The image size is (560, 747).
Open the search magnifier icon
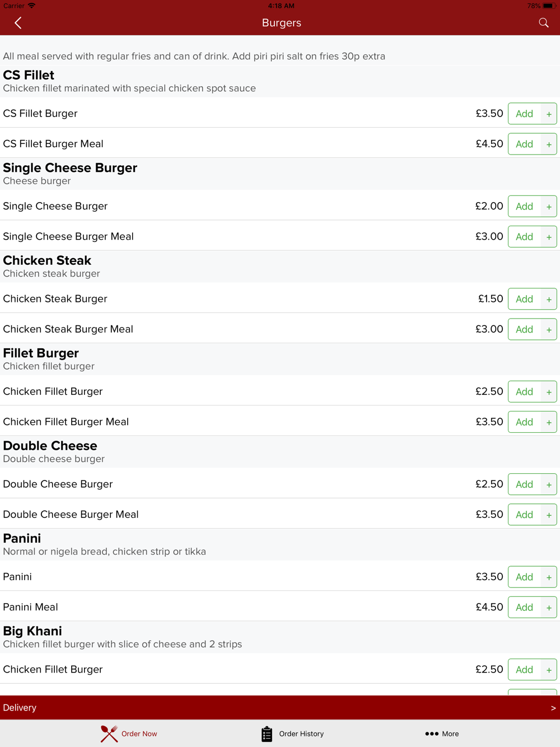[x=544, y=23]
